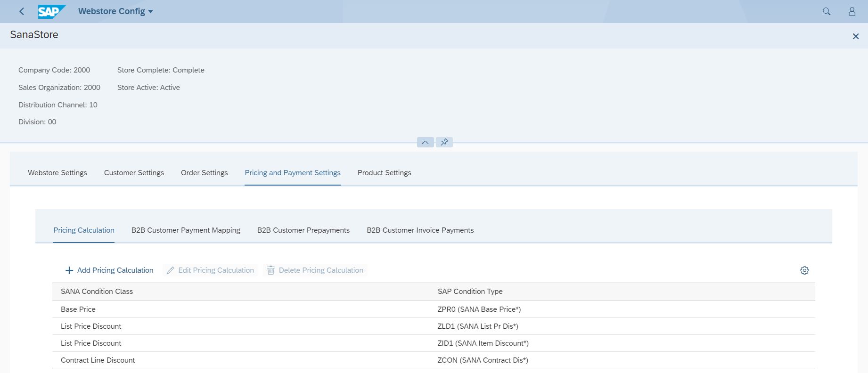The width and height of the screenshot is (868, 373).
Task: Click Company Code: 2000 text
Action: tap(54, 70)
